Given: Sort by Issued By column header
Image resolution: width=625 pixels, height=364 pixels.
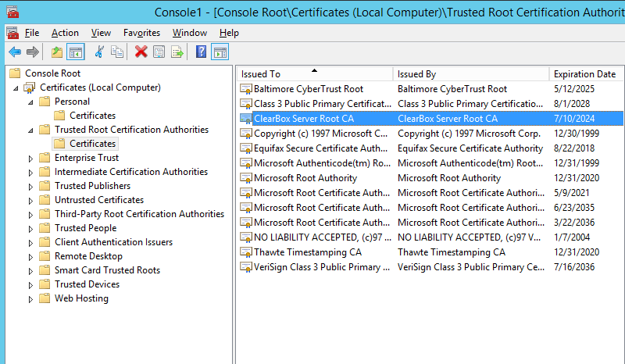Looking at the screenshot, I should [471, 73].
